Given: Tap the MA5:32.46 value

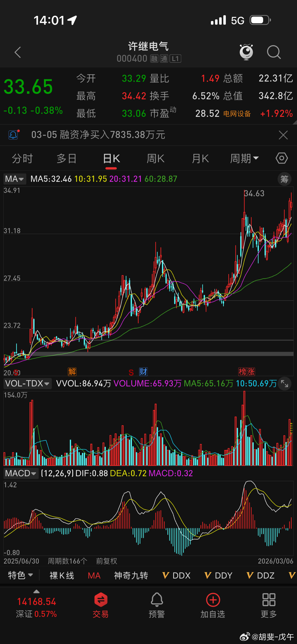Looking at the screenshot, I should pos(51,179).
